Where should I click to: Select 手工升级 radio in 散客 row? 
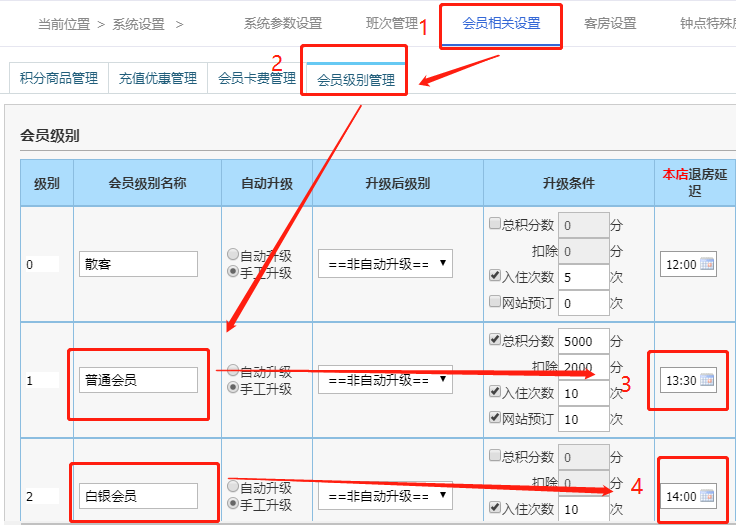(x=233, y=271)
